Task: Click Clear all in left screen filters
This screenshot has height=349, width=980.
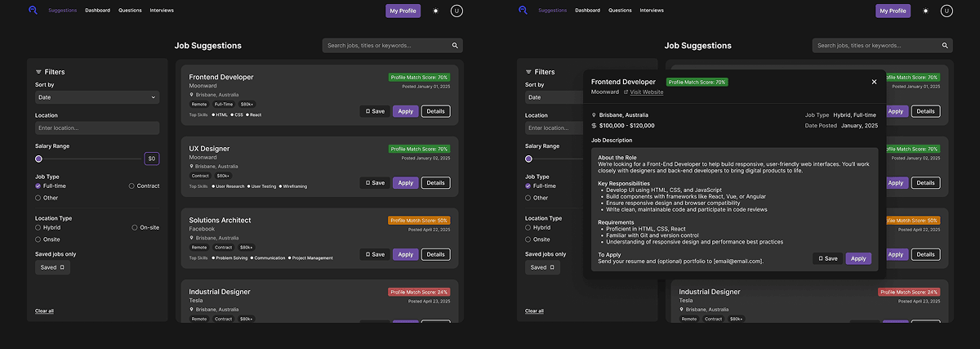Action: (44, 311)
